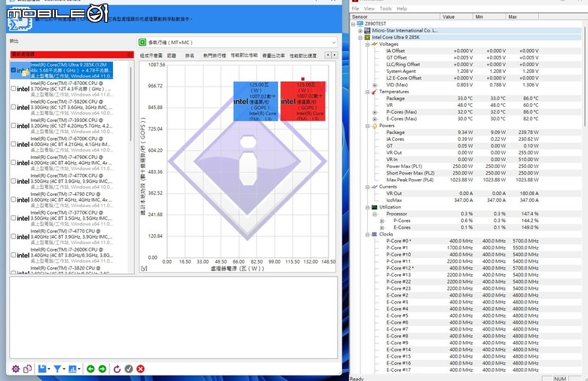
Task: Click CPU chip icon for Intel Core Ultra 9 285K
Action: point(367,37)
